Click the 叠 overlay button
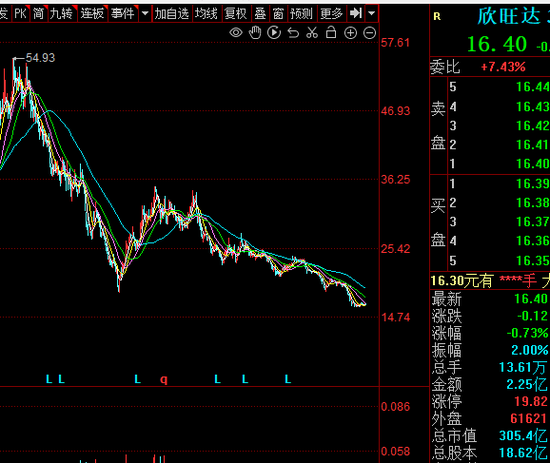Screen dimensions: 550x463 [260, 14]
